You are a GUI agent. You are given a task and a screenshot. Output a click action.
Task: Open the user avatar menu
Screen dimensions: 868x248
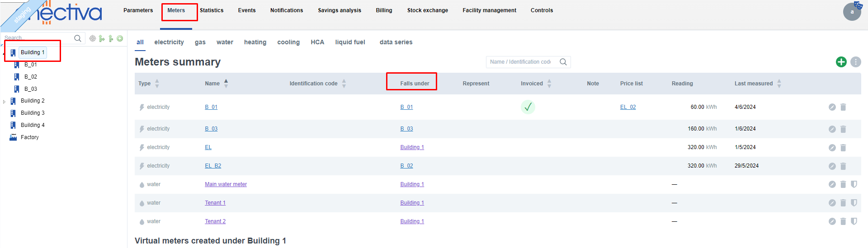click(852, 12)
